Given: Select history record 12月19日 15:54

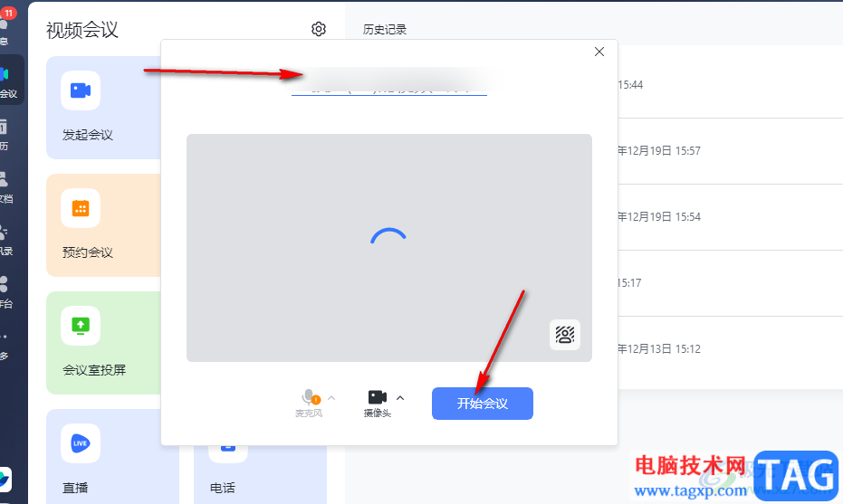Looking at the screenshot, I should click(730, 217).
